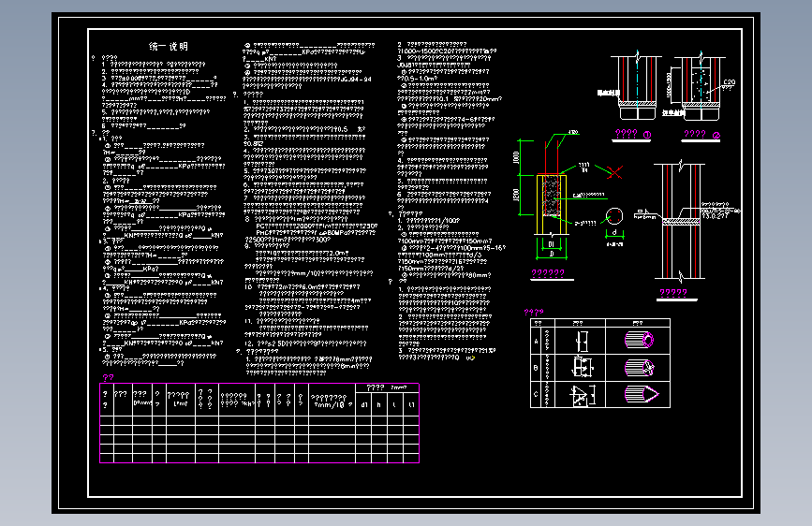This screenshot has width=812, height=526.
Task: Select the letter A in the pile-tip table
Action: point(536,342)
